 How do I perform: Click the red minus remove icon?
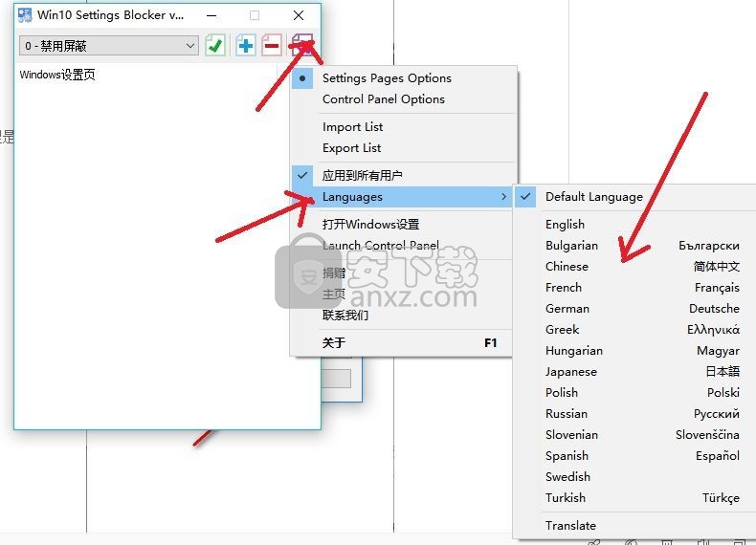click(272, 46)
